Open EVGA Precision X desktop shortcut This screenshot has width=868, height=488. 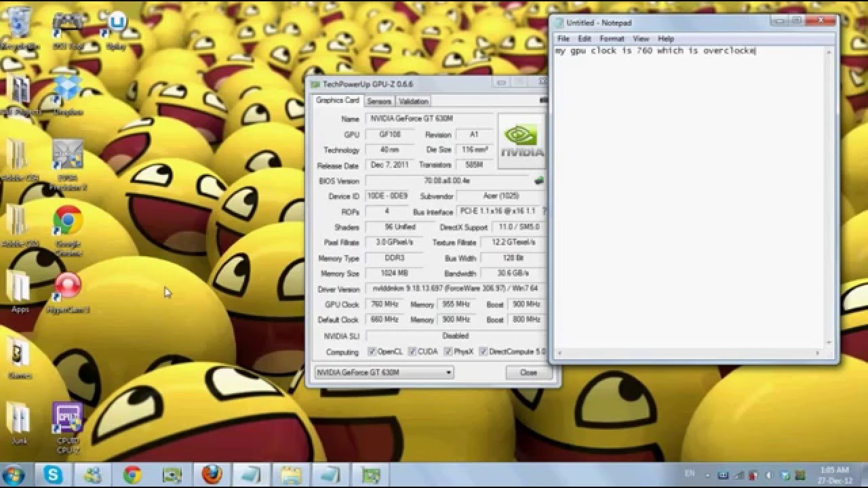pos(68,165)
